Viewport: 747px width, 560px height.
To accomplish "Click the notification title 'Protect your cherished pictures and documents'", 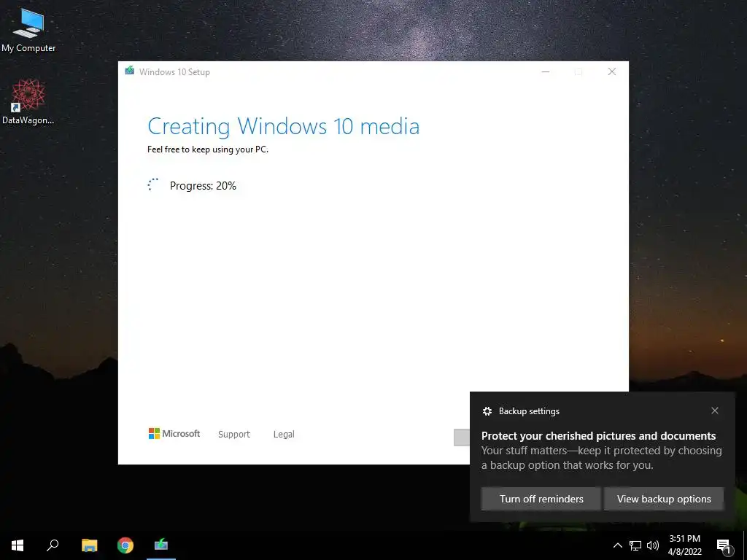I will 598,436.
